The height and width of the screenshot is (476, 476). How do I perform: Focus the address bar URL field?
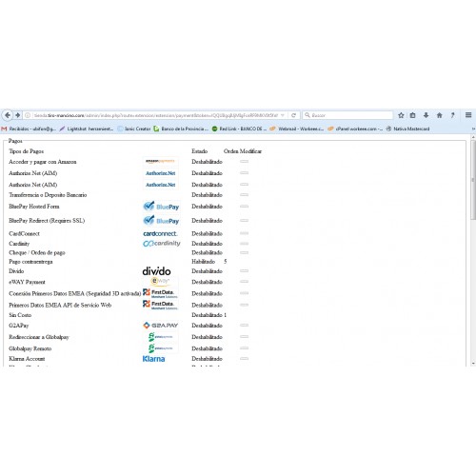coord(155,115)
